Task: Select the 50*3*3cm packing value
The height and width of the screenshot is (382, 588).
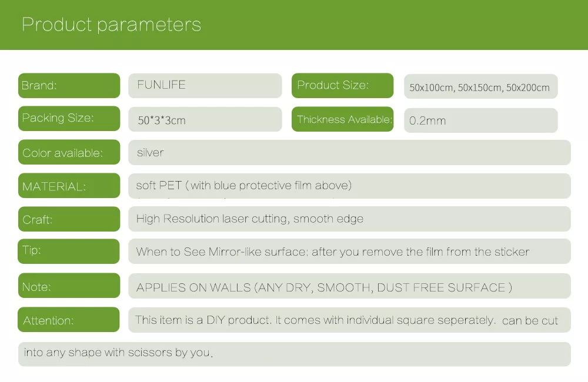Action: coord(205,120)
